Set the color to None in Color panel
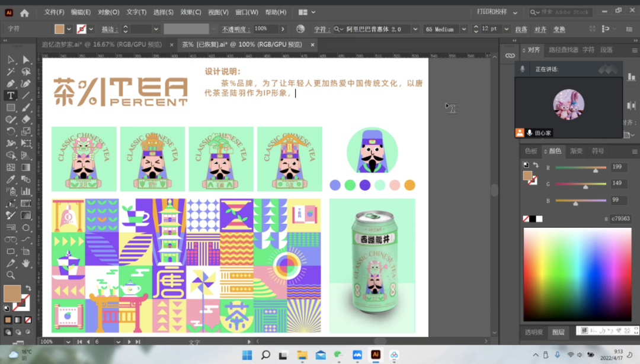The height and width of the screenshot is (364, 640). tap(526, 219)
